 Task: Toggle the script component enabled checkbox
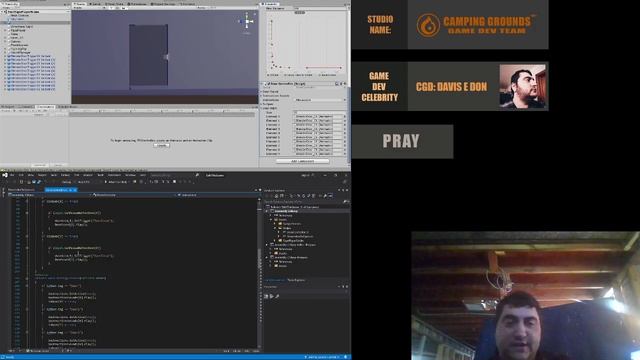coord(269,84)
